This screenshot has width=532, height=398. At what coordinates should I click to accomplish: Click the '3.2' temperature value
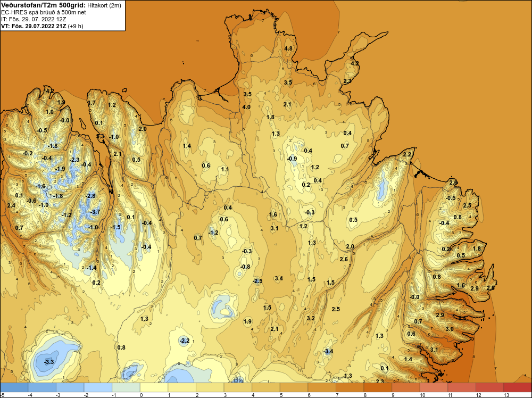(x=311, y=318)
